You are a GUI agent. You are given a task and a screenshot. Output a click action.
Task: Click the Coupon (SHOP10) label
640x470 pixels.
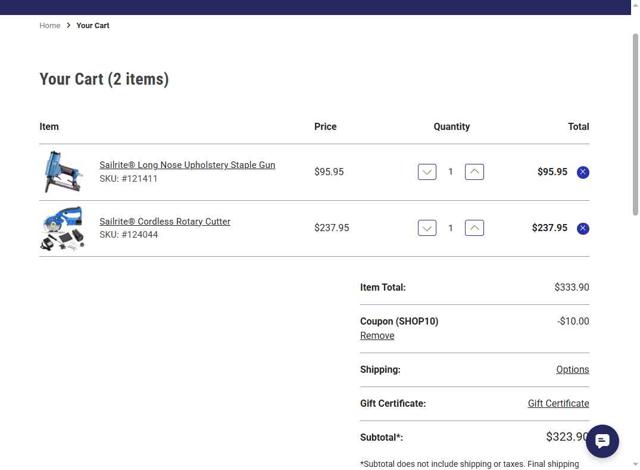399,321
